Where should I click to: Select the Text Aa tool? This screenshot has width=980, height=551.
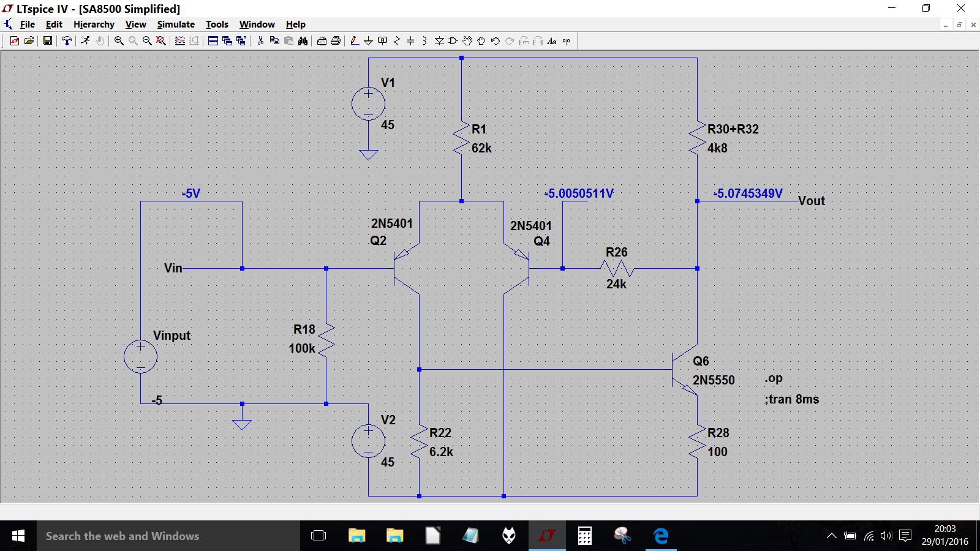pos(552,41)
